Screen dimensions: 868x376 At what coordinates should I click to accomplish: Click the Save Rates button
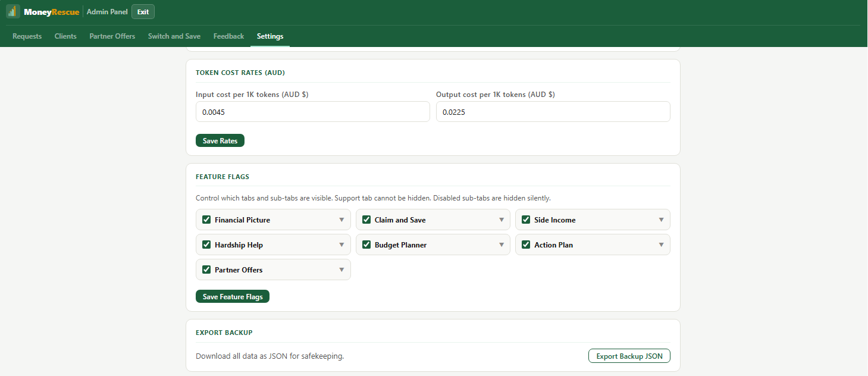coord(220,141)
